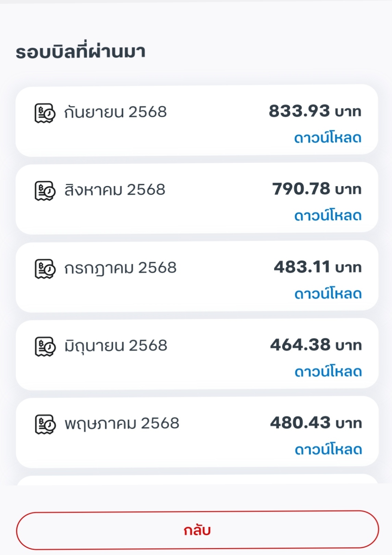Select the กรกฎาคม 2568 month label
Image resolution: width=392 pixels, height=555 pixels.
(x=120, y=268)
